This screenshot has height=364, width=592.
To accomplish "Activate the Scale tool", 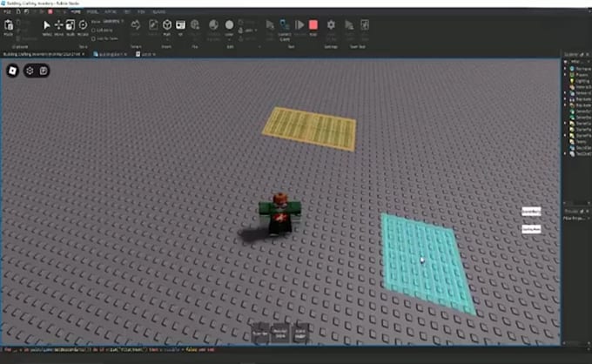I will (x=71, y=25).
